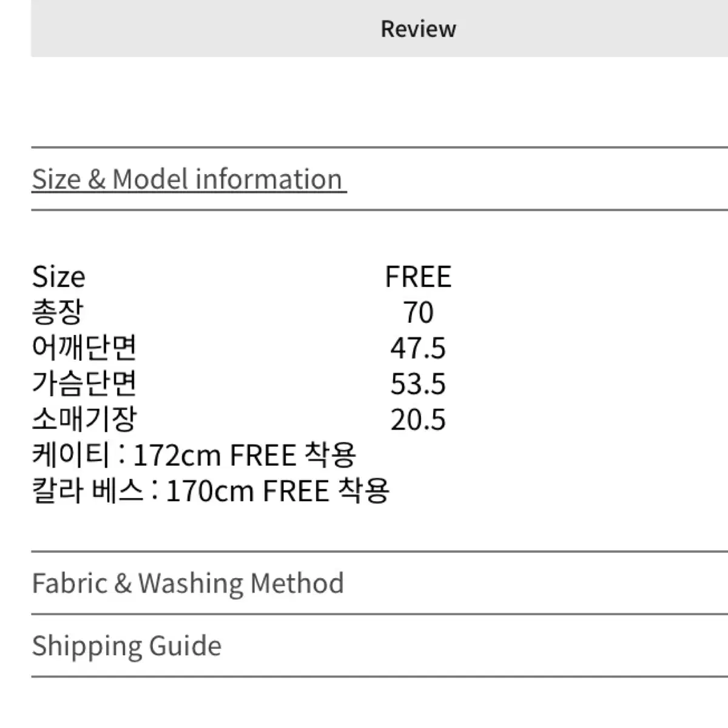
Task: Click the 53.5 chest measurement value
Action: pos(418,384)
